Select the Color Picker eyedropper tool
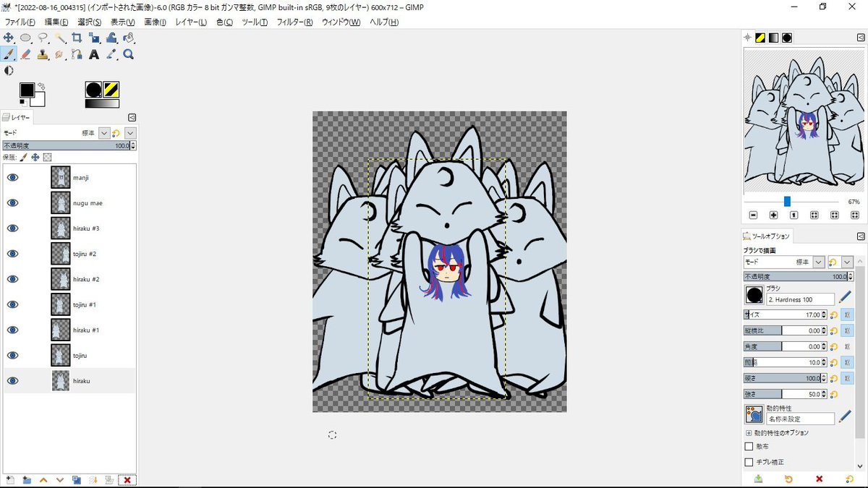 pyautogui.click(x=111, y=54)
